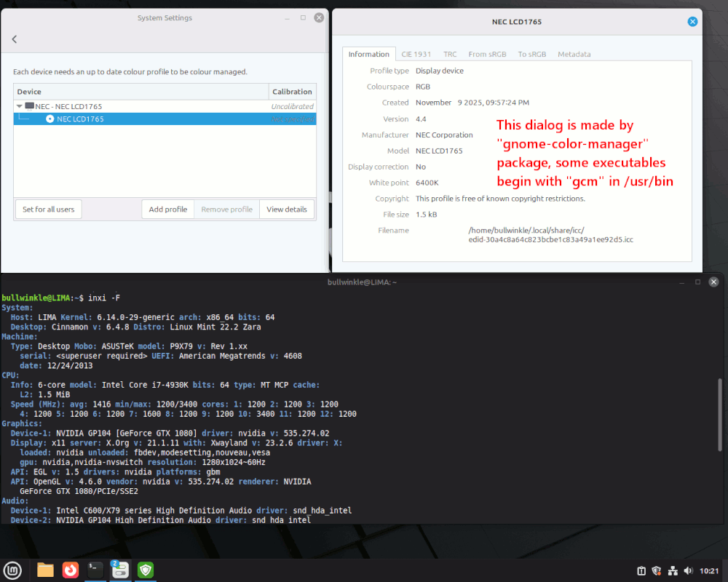Close the bullwinkle@LIMA terminal window
The height and width of the screenshot is (582, 728).
pos(713,282)
